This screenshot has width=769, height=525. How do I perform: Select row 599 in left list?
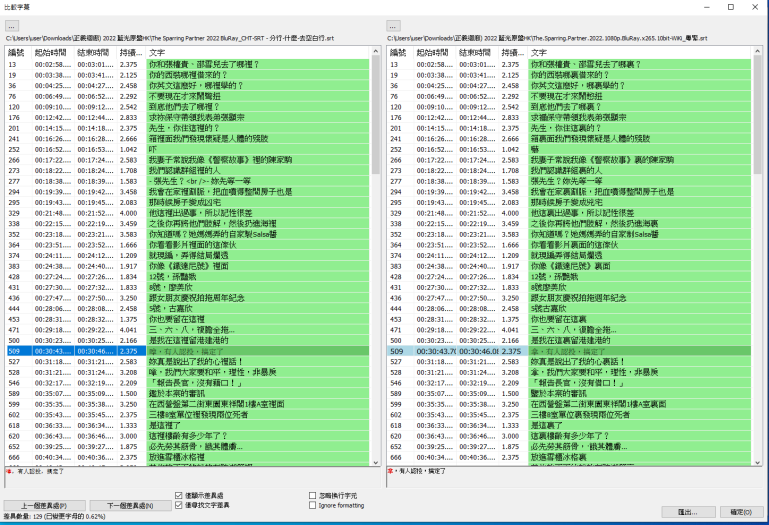point(188,404)
